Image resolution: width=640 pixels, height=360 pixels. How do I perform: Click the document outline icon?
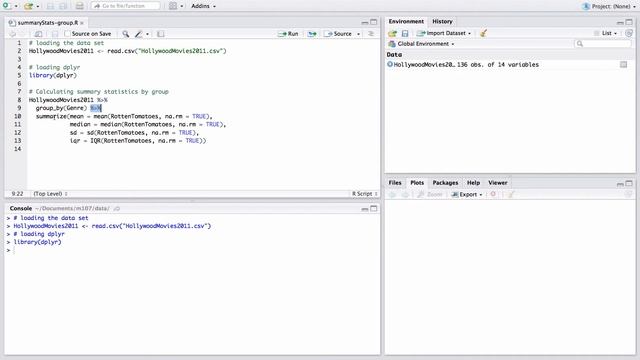tap(371, 34)
